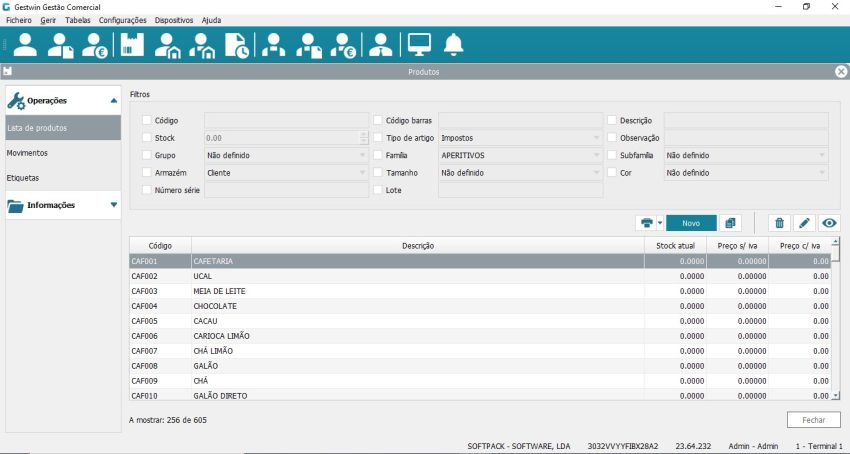Select the CHOCOLATE row in product list
This screenshot has width=850, height=454.
pyautogui.click(x=400, y=306)
